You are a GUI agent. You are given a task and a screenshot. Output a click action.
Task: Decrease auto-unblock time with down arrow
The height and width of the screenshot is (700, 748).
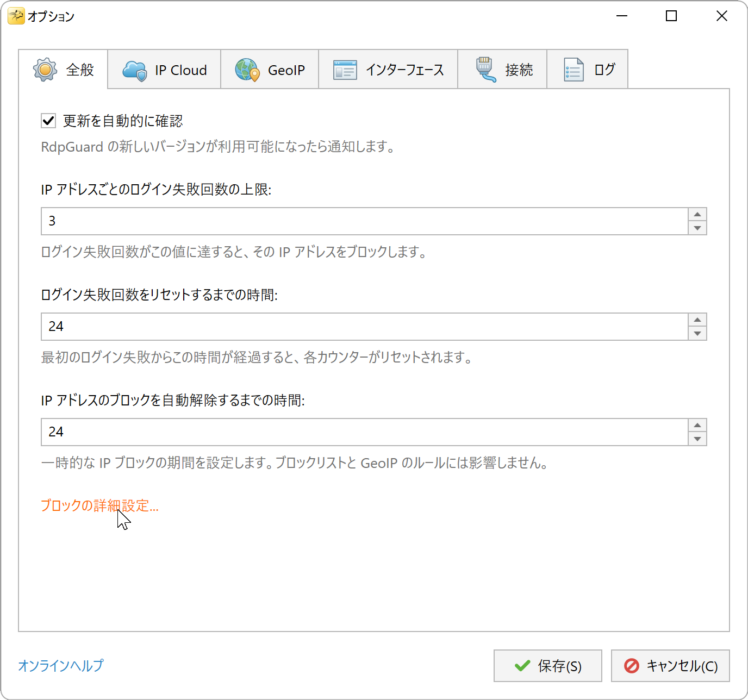point(697,439)
